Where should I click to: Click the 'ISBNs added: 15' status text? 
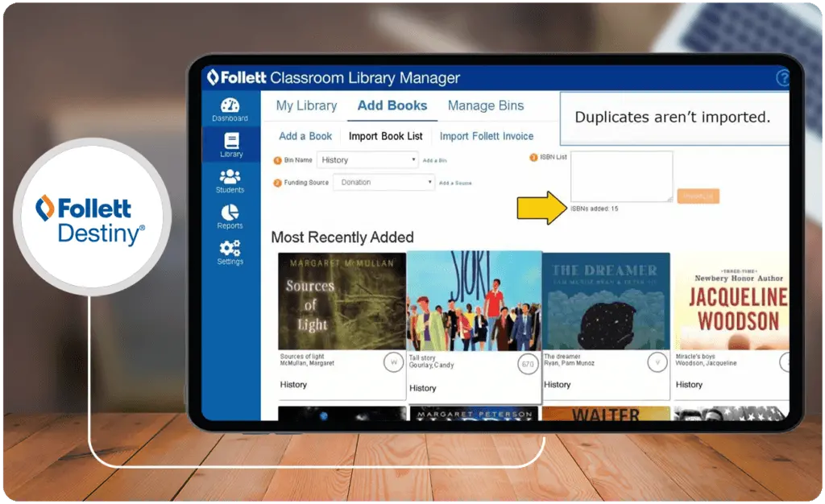[595, 209]
